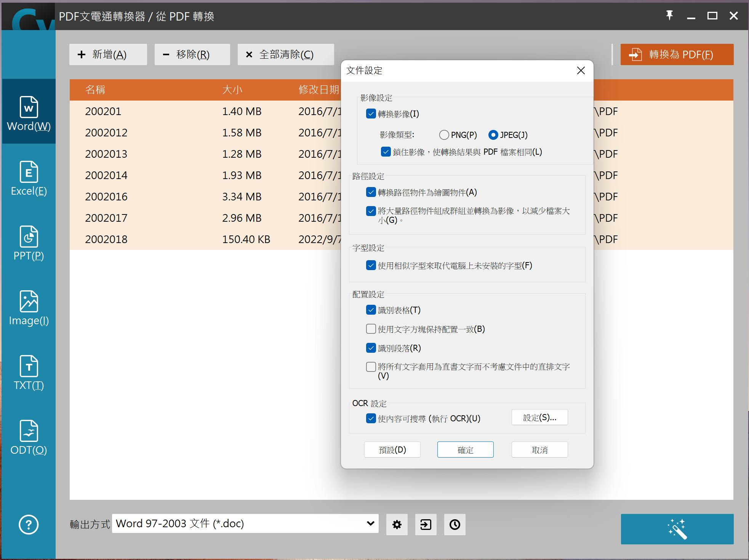
Task: Click the help question mark icon
Action: (x=29, y=525)
